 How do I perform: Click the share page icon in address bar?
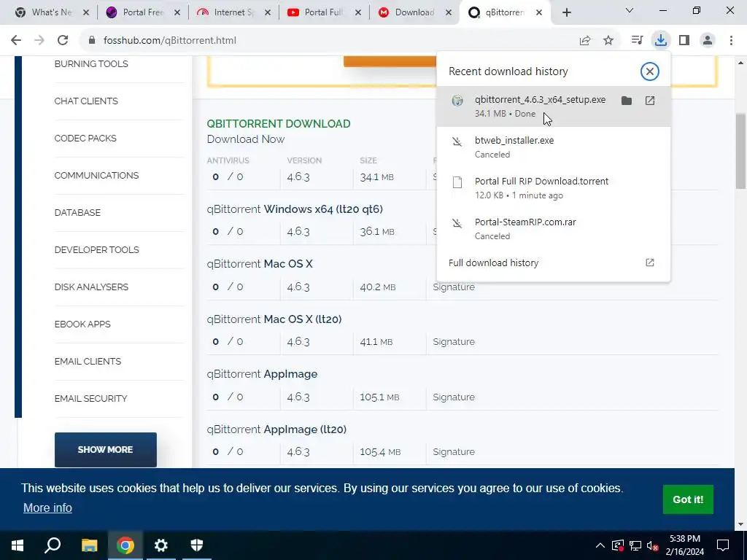point(585,41)
